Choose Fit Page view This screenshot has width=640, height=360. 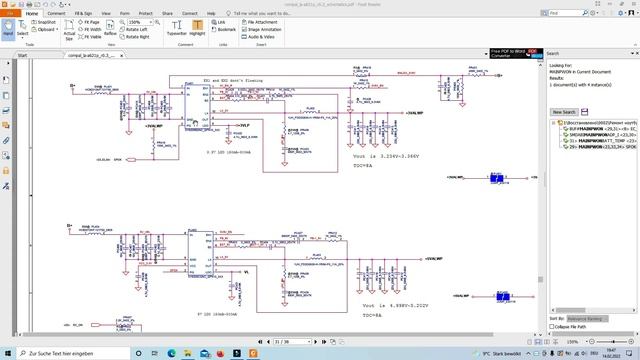click(89, 22)
